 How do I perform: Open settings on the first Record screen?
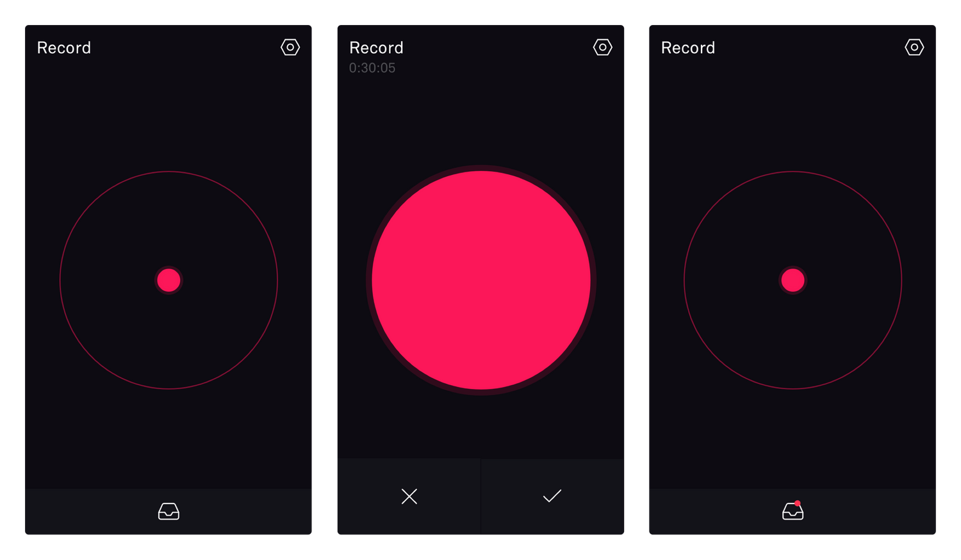coord(290,47)
